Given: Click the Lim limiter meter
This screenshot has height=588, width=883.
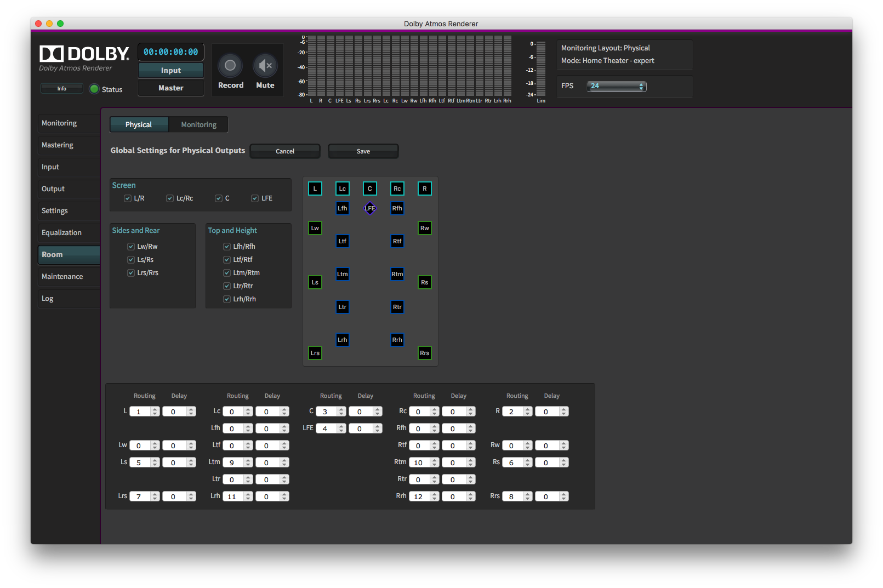Looking at the screenshot, I should click(x=541, y=69).
